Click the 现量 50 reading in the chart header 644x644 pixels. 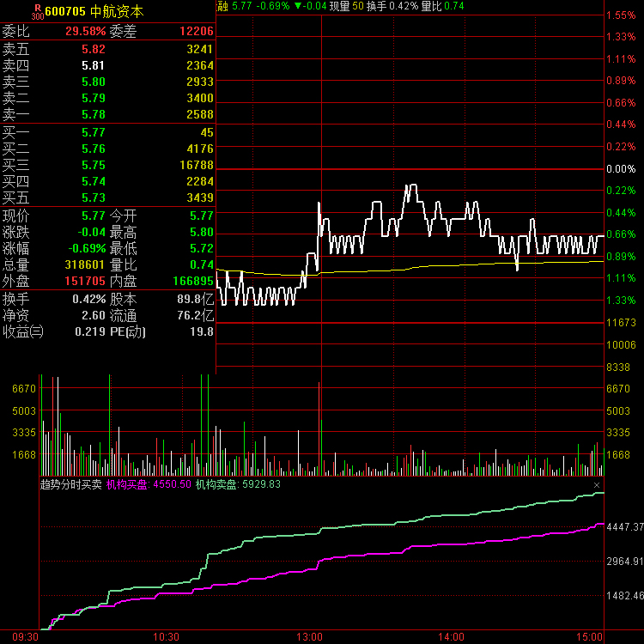tap(347, 6)
